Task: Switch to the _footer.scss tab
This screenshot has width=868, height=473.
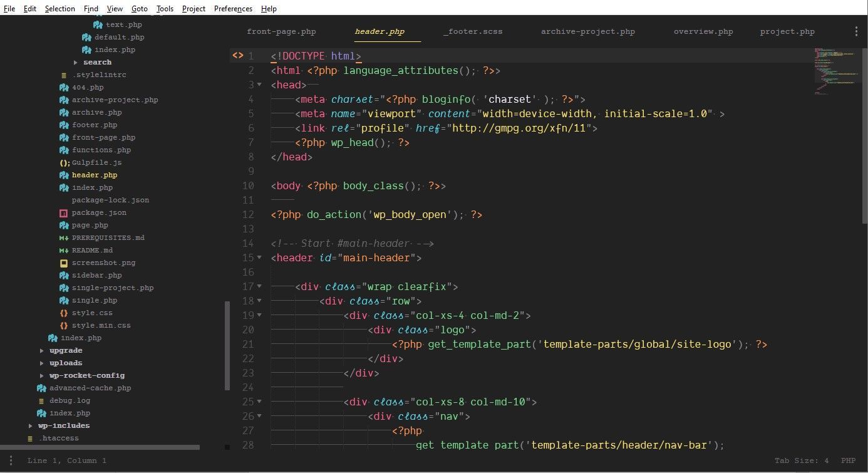Action: coord(473,31)
